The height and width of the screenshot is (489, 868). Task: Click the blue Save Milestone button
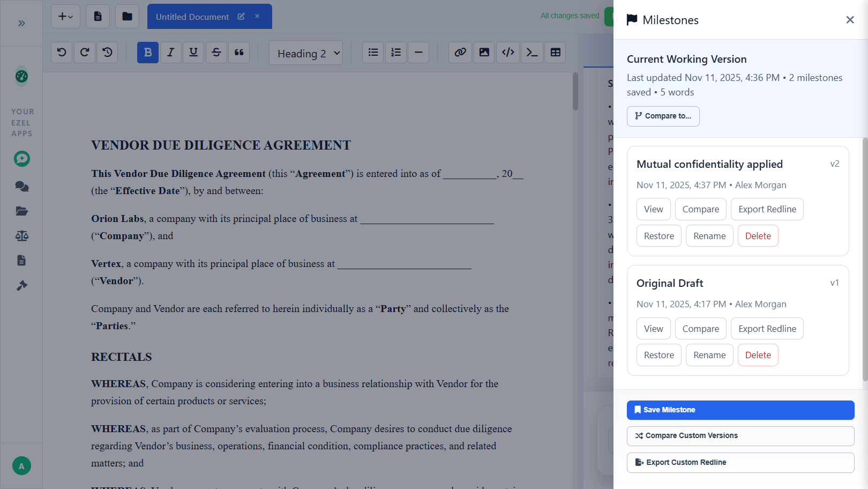point(740,410)
